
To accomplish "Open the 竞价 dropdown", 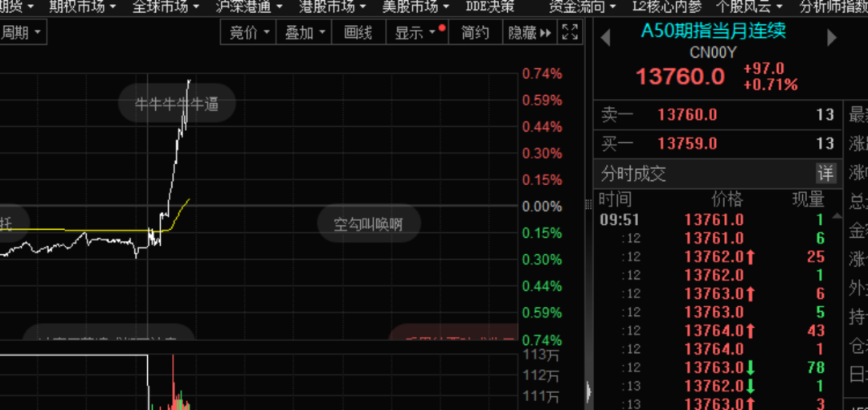I will click(248, 33).
